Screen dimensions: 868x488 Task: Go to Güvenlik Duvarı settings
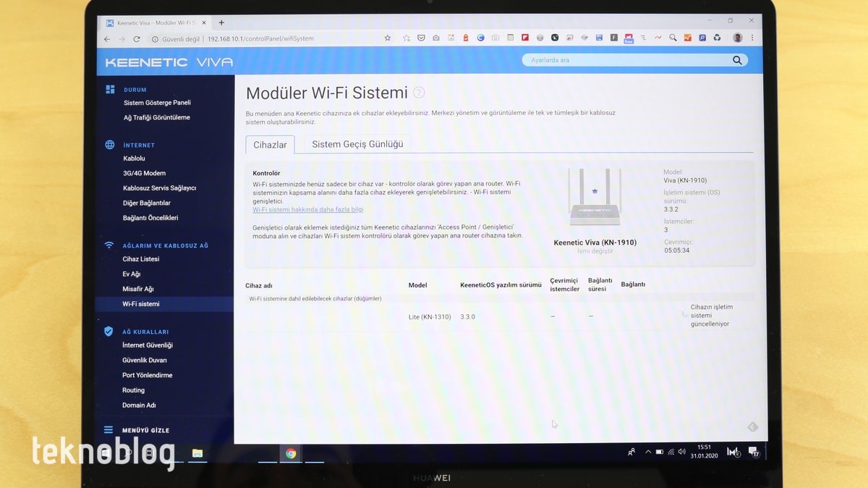click(x=145, y=360)
